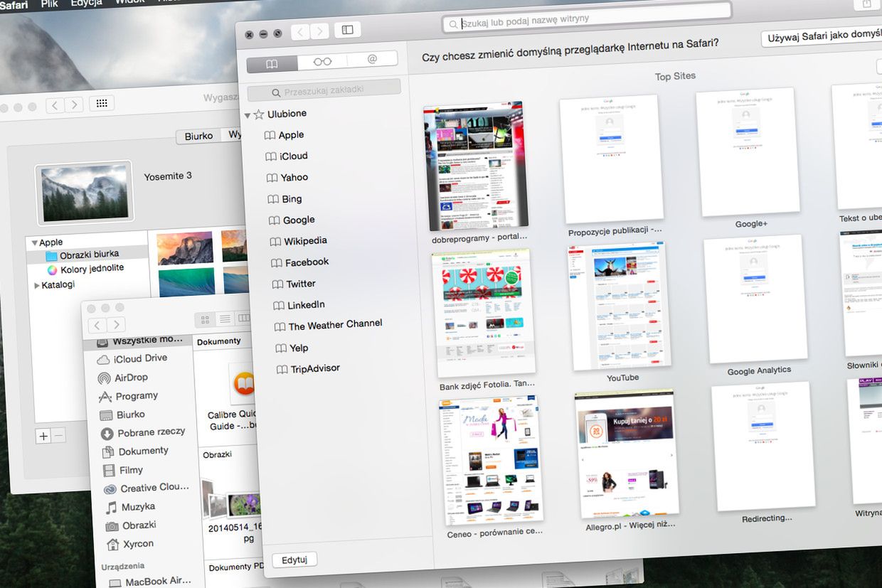Screen dimensions: 882x588
Task: Open The Weather Channel bookmark
Action: click(x=329, y=325)
